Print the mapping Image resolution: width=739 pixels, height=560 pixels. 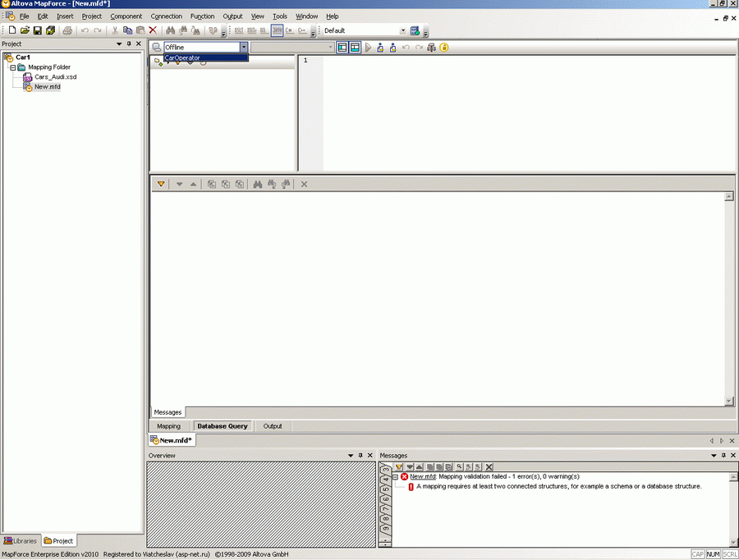coord(67,30)
